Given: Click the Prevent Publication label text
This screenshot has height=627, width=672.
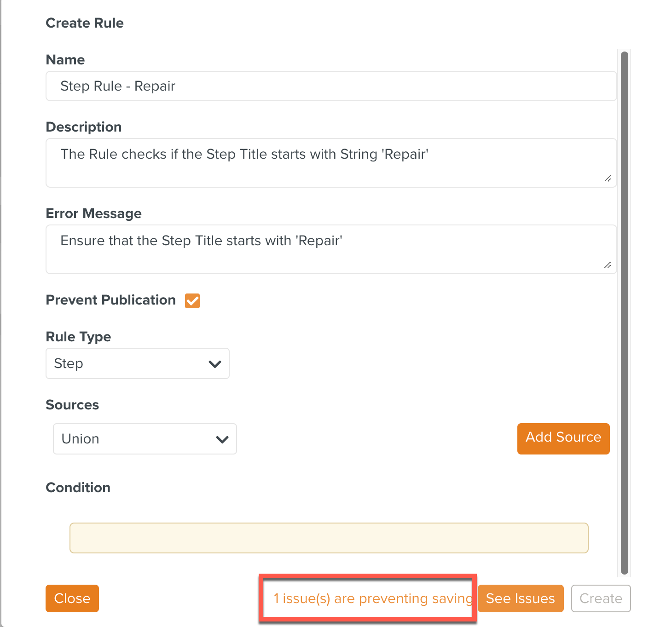Looking at the screenshot, I should point(110,300).
